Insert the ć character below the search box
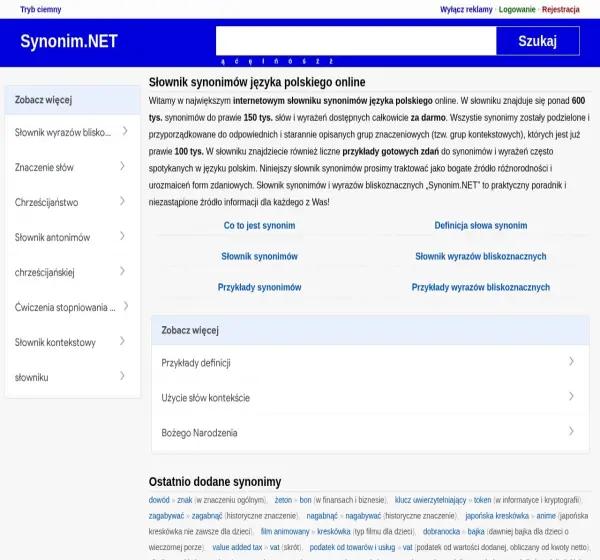Image resolution: width=600 pixels, height=560 pixels. click(x=236, y=61)
